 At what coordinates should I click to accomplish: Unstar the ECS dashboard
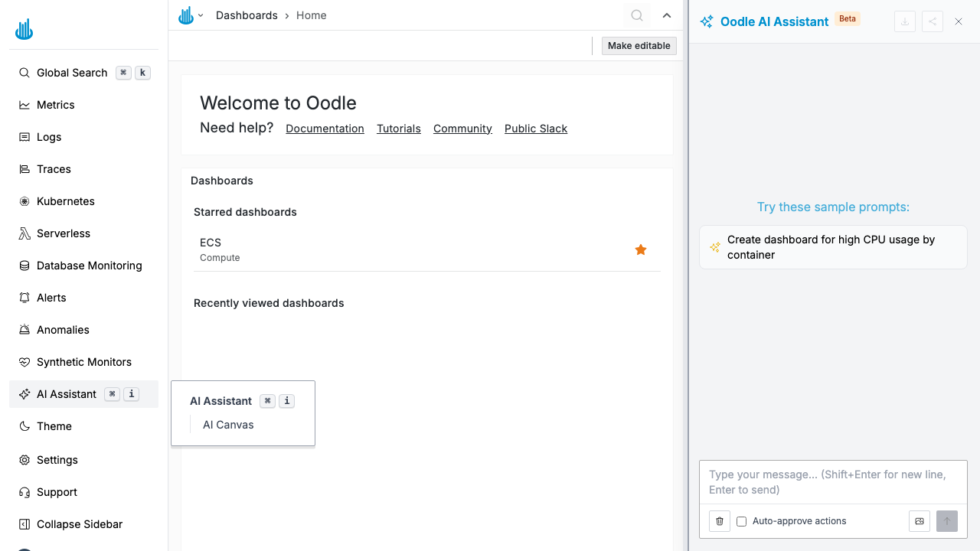(x=641, y=249)
